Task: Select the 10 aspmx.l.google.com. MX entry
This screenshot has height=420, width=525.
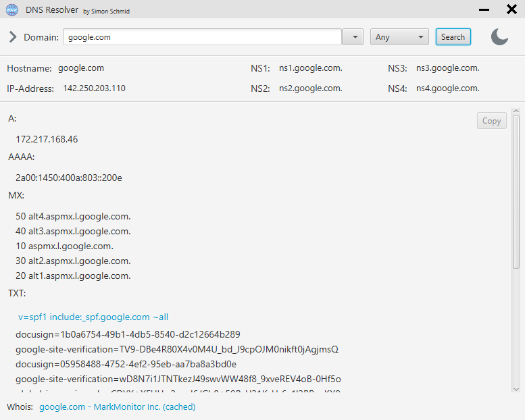Action: pos(64,246)
